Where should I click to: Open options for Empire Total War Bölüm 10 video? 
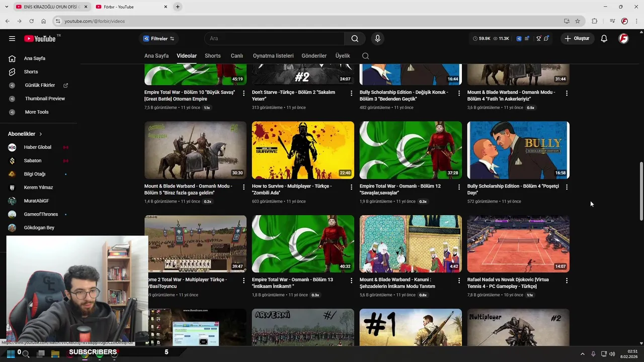pyautogui.click(x=244, y=93)
